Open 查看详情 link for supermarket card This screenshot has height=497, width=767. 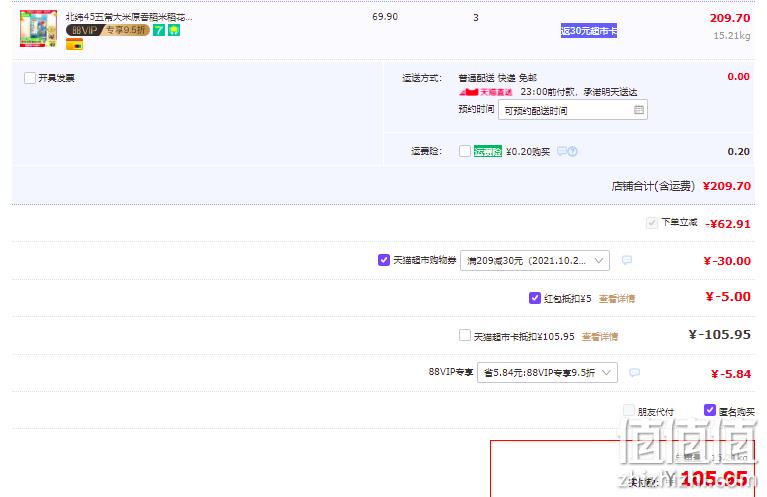coord(599,337)
